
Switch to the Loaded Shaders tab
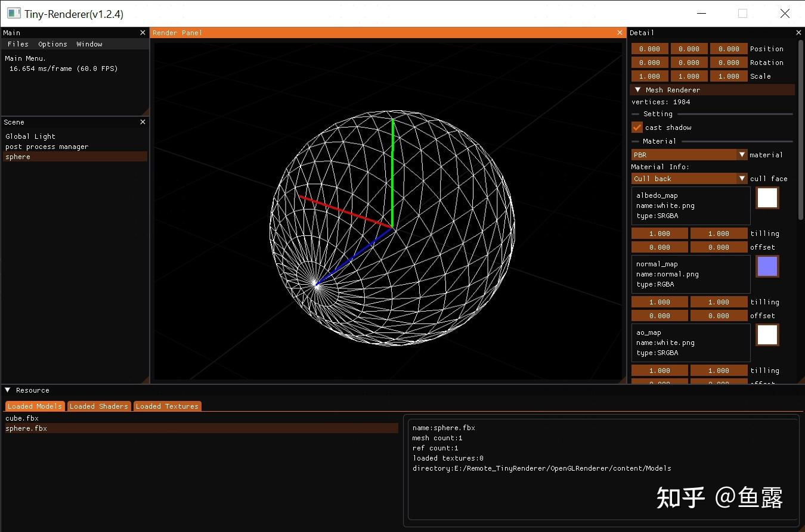tap(98, 406)
